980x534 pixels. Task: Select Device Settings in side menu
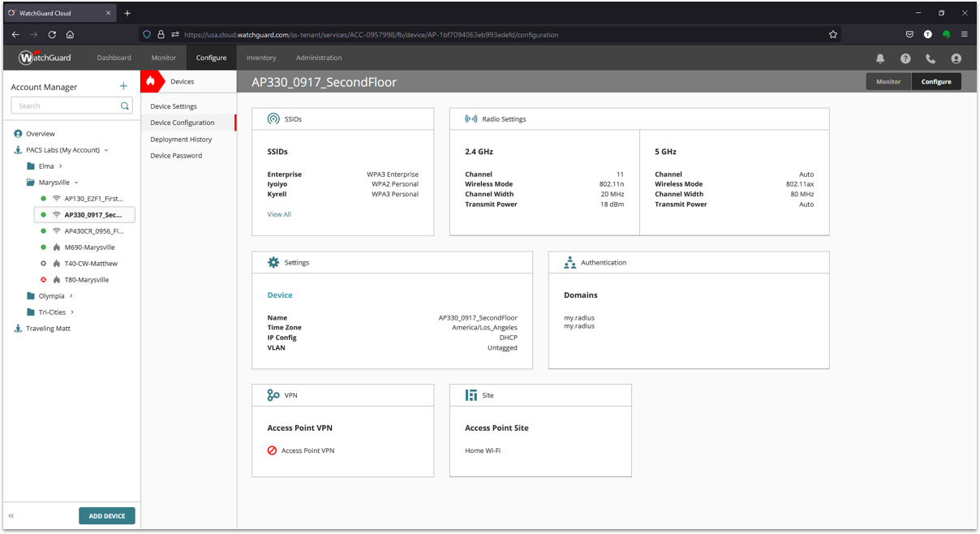click(174, 106)
